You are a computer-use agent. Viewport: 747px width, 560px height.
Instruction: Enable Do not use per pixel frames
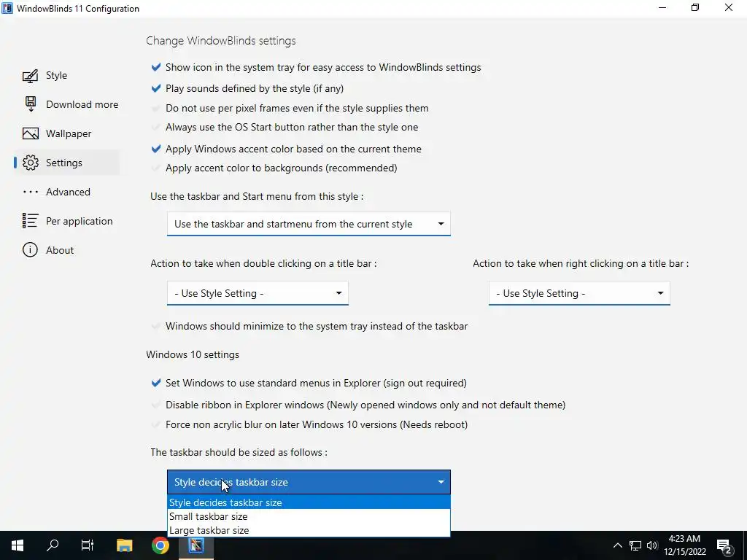pos(156,108)
